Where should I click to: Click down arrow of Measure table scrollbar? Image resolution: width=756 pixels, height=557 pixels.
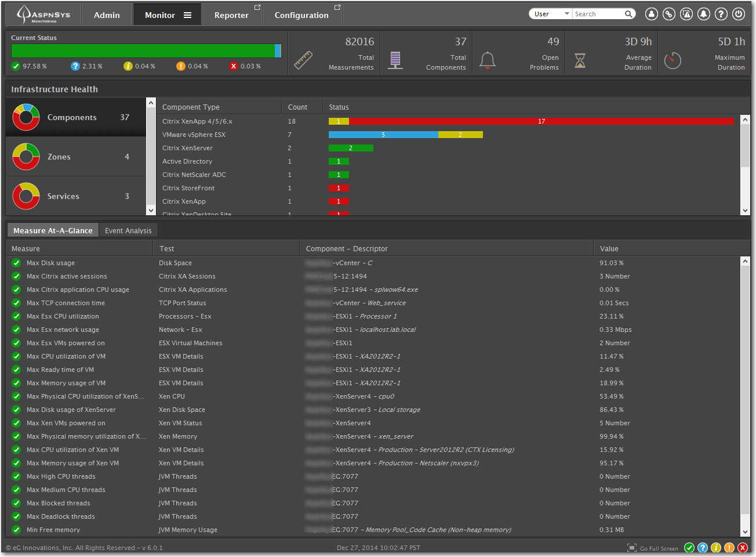[x=745, y=531]
